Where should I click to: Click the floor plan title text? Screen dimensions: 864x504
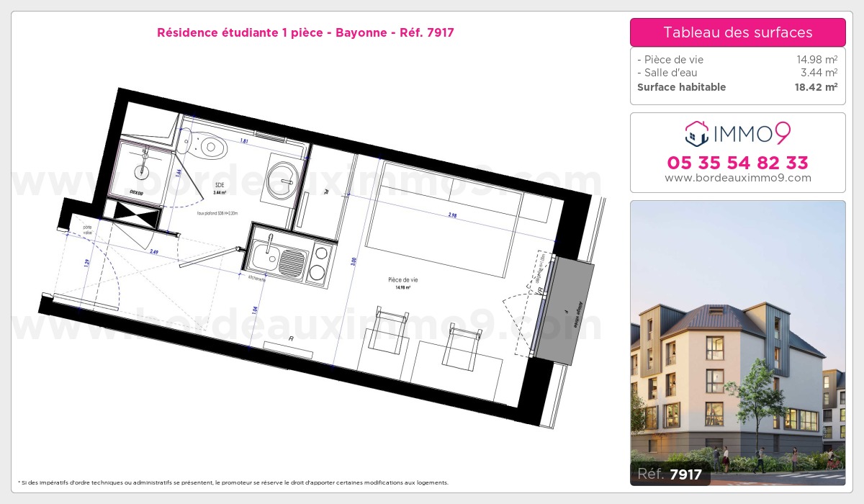305,32
